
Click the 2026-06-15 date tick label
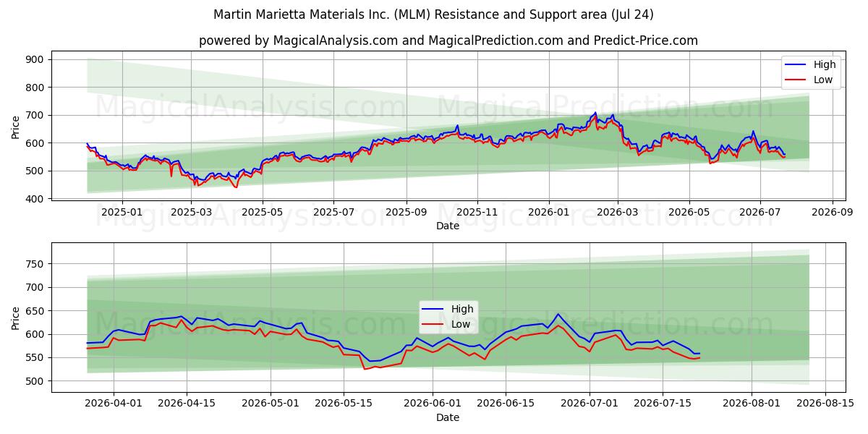click(506, 403)
